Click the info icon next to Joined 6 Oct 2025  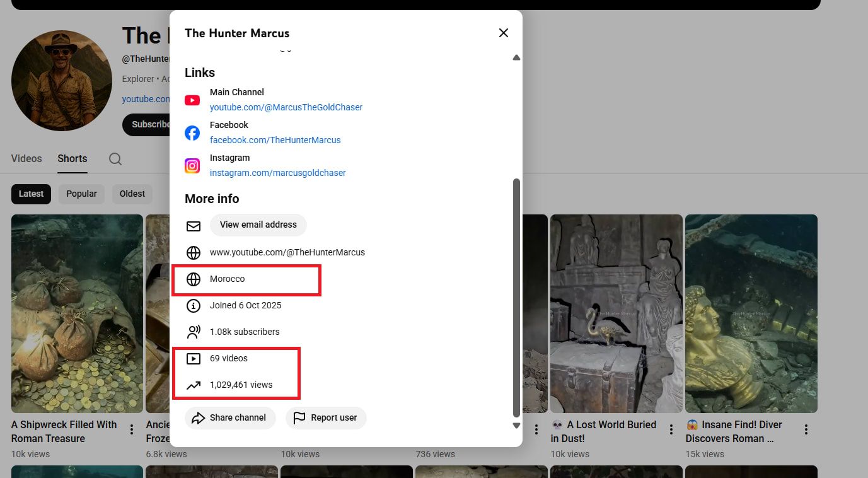(194, 305)
